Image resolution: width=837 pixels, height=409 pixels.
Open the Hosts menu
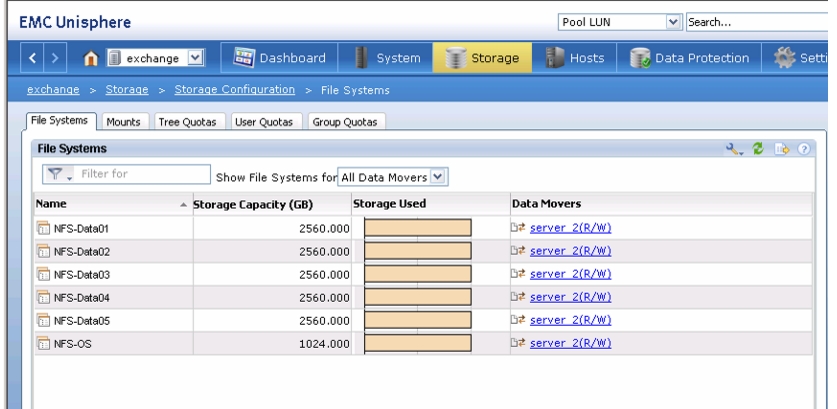coord(574,58)
